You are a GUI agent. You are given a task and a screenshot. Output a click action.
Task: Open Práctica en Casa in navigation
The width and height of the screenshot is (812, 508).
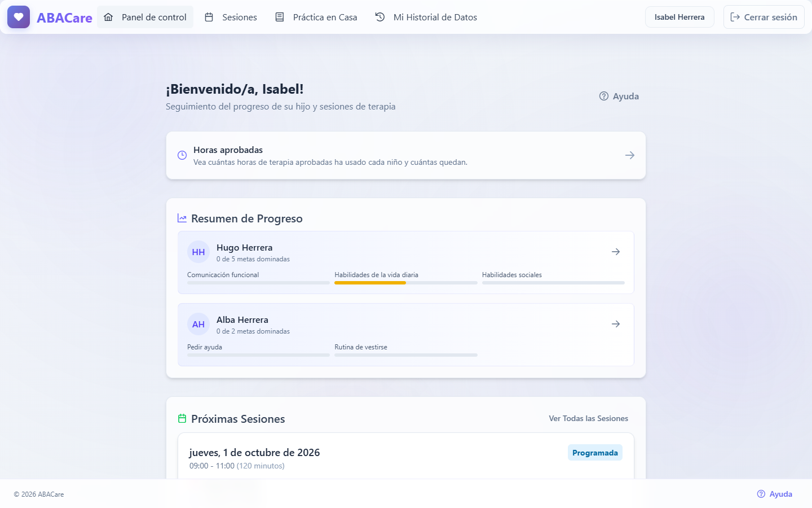(x=316, y=17)
